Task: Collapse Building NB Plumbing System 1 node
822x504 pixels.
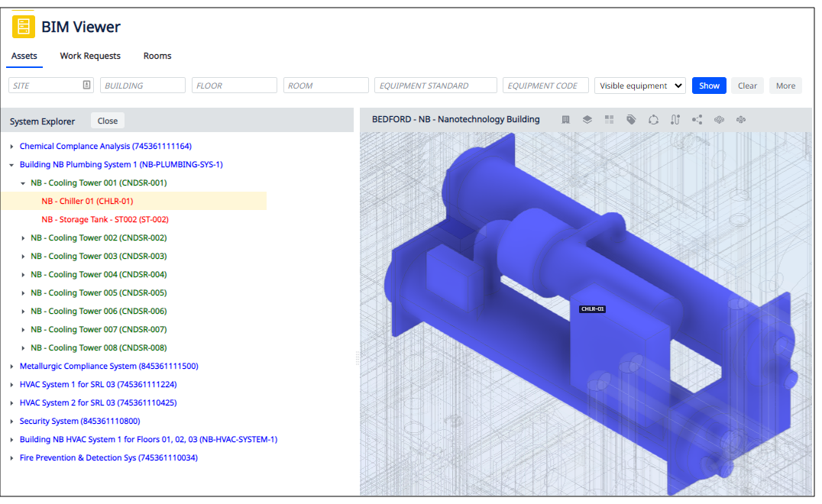Action: (x=11, y=165)
